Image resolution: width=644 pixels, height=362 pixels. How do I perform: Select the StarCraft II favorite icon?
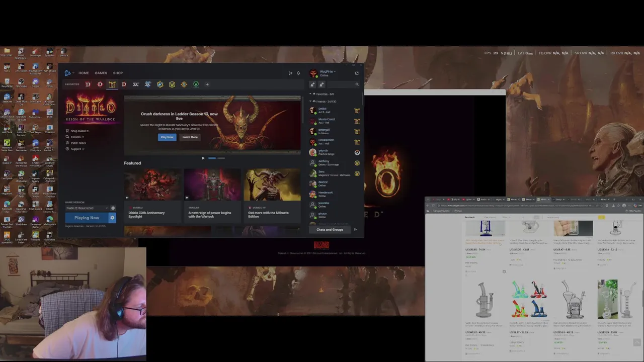tap(148, 84)
